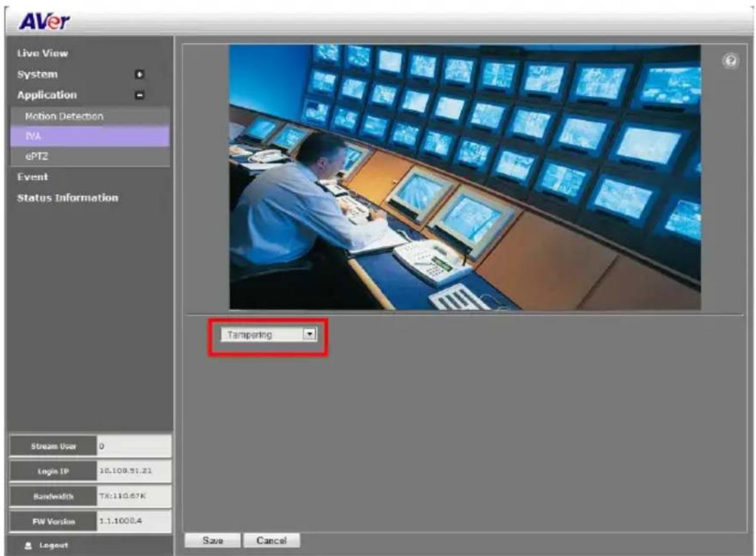Click the Bandwidth label

[x=53, y=496]
